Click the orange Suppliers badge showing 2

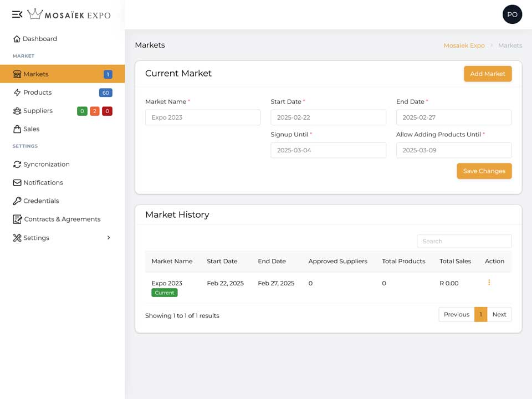coord(95,111)
